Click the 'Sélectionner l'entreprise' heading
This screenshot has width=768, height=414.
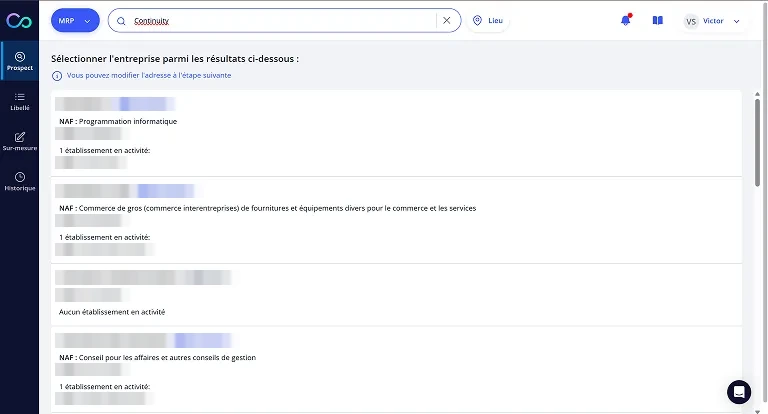click(x=175, y=59)
